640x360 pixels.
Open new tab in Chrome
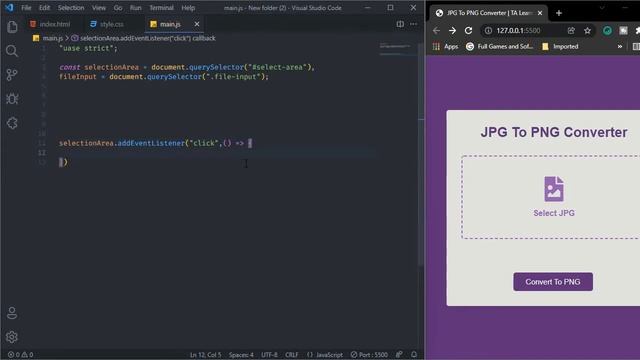click(559, 13)
